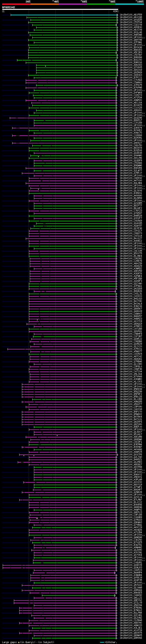Click the green ~80% identity legend segment
The height and width of the screenshot is (644, 146).
[x=101, y=4]
